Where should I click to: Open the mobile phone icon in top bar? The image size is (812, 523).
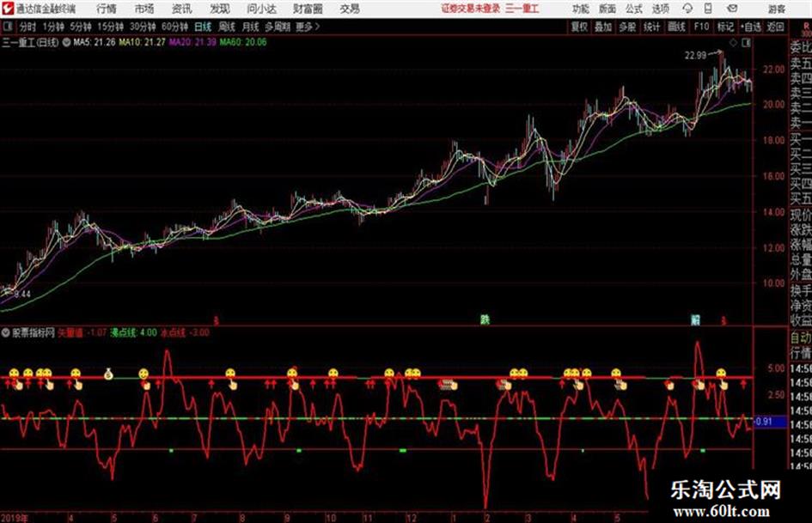tap(708, 9)
